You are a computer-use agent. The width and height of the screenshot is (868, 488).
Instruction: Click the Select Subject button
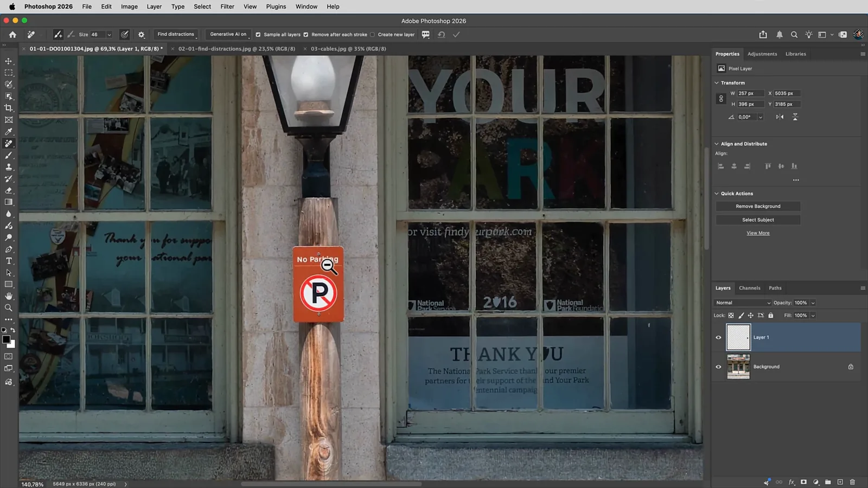click(758, 220)
